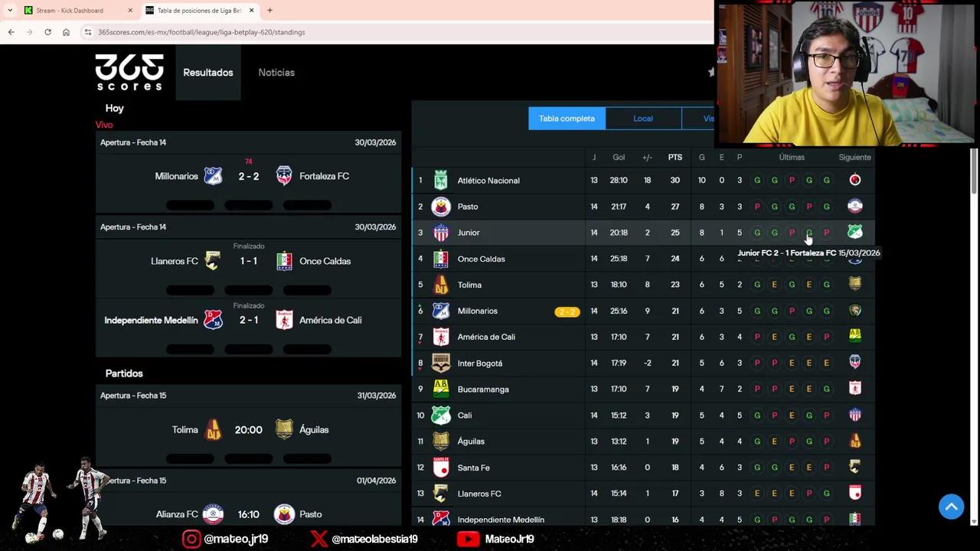
Task: Click next-opponent crest in Junior row
Action: point(855,232)
